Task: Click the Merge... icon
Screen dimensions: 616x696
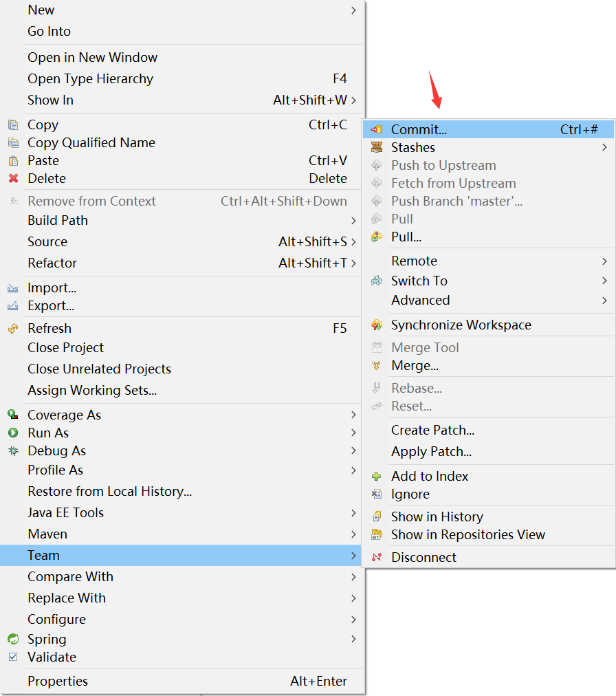Action: 376,366
